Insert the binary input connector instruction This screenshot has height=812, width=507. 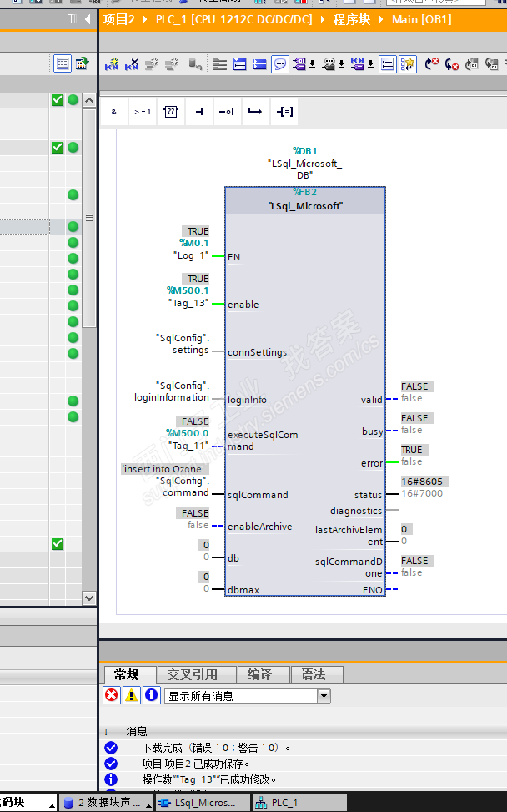[x=199, y=112]
